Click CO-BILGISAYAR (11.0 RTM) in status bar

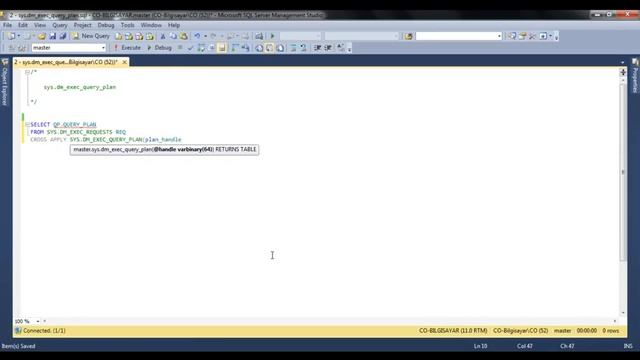(x=453, y=331)
